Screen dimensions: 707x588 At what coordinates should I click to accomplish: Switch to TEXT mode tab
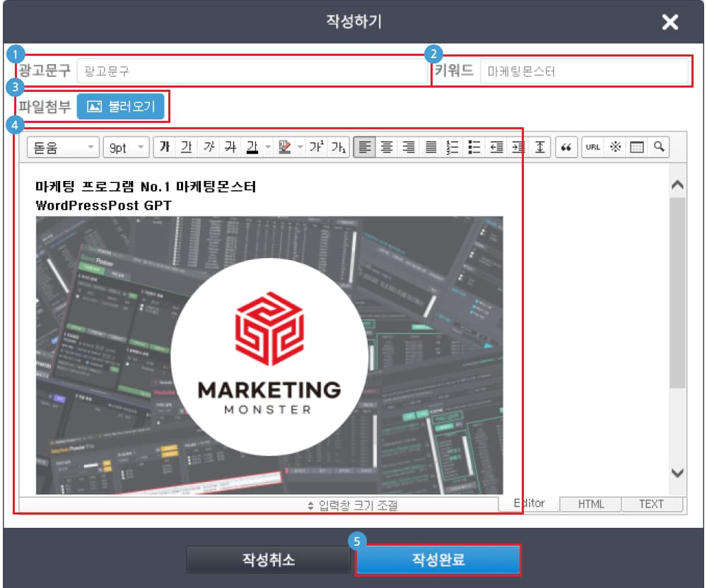point(652,504)
